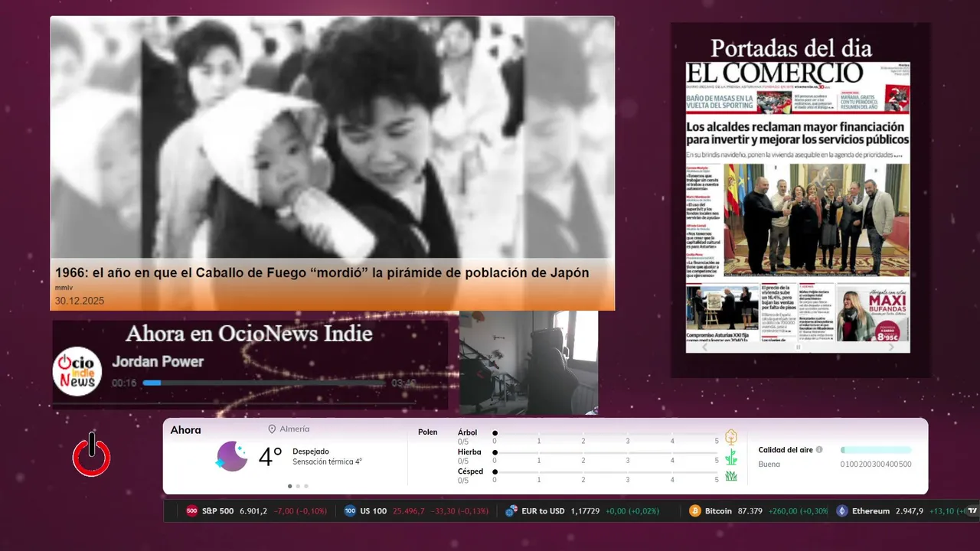Click the total duration 03:40
Screen dimensions: 980x551
[x=403, y=383]
